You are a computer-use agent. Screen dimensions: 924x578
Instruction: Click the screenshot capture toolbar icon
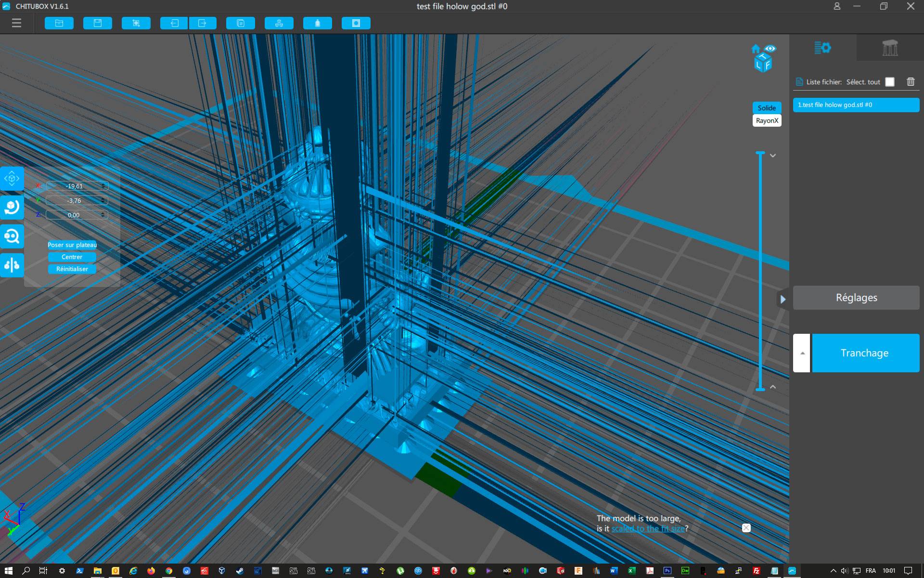pos(136,23)
